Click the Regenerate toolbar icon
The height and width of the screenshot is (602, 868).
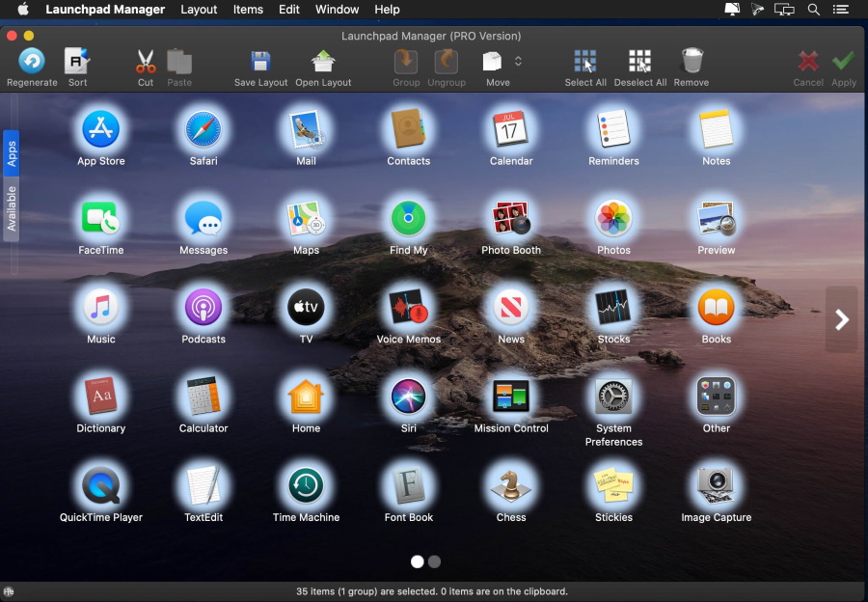(32, 62)
